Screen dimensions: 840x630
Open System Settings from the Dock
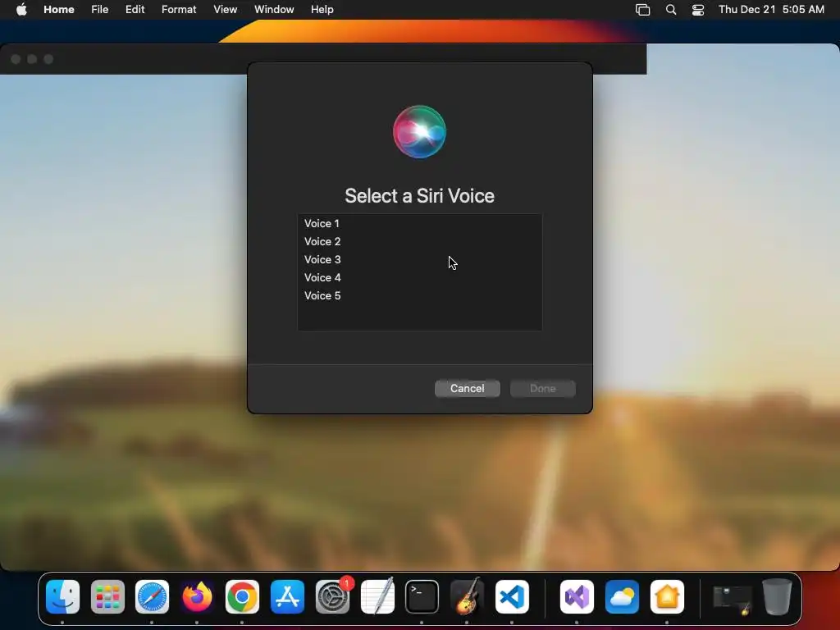click(333, 597)
